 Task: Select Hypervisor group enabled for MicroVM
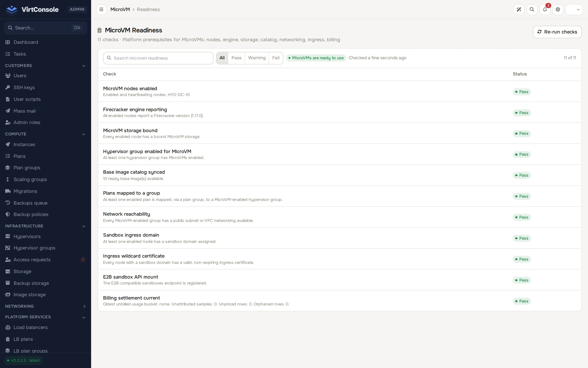click(340, 154)
